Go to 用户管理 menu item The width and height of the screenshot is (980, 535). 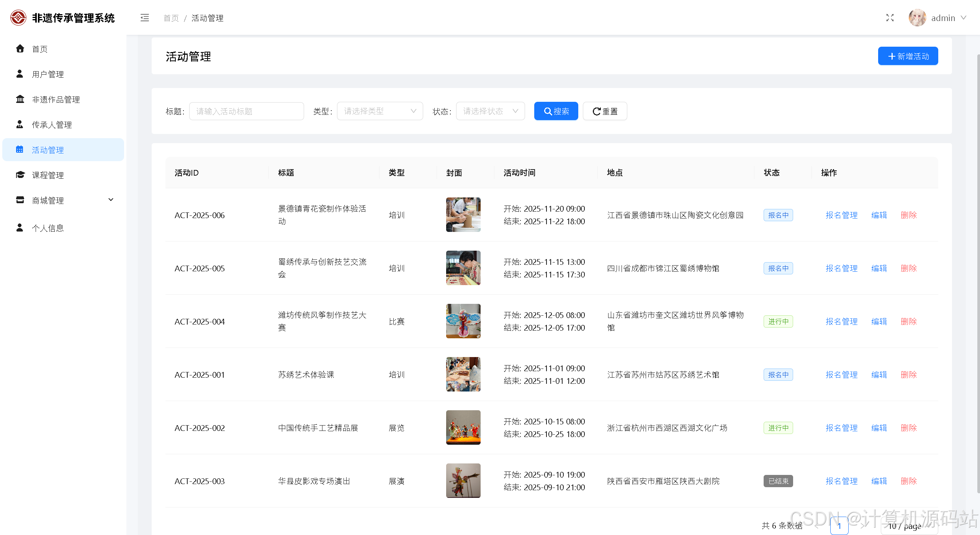pos(48,74)
